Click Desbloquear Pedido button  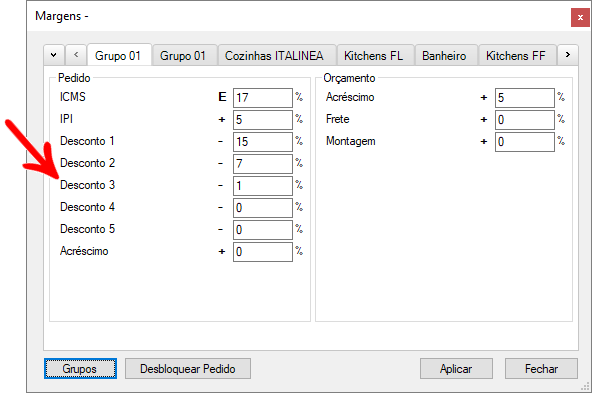[188, 368]
